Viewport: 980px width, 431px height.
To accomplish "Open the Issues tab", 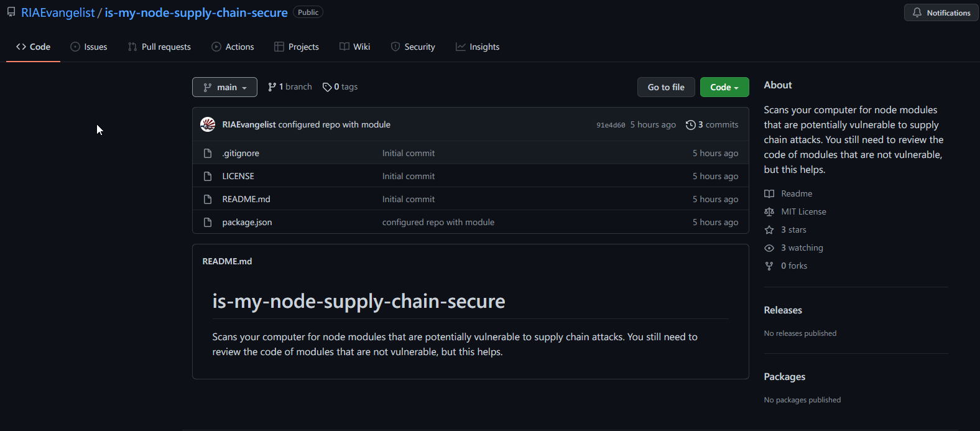I will click(89, 47).
